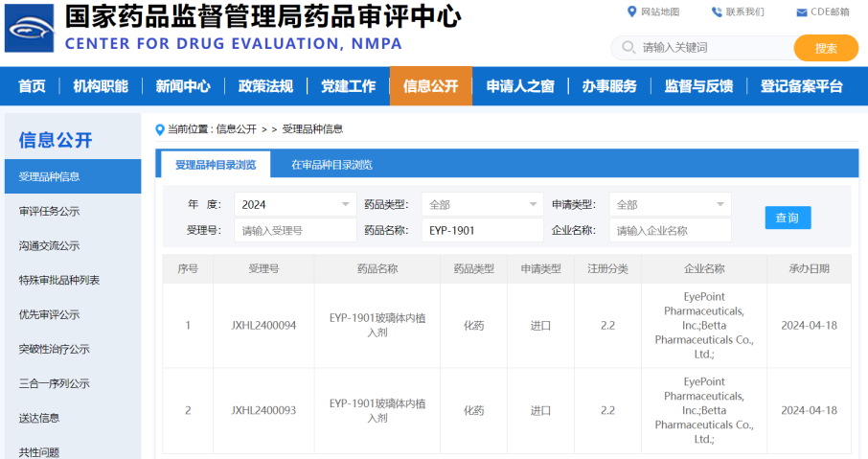Open 新闻中心 in navigation bar
868x459 pixels.
tap(183, 86)
